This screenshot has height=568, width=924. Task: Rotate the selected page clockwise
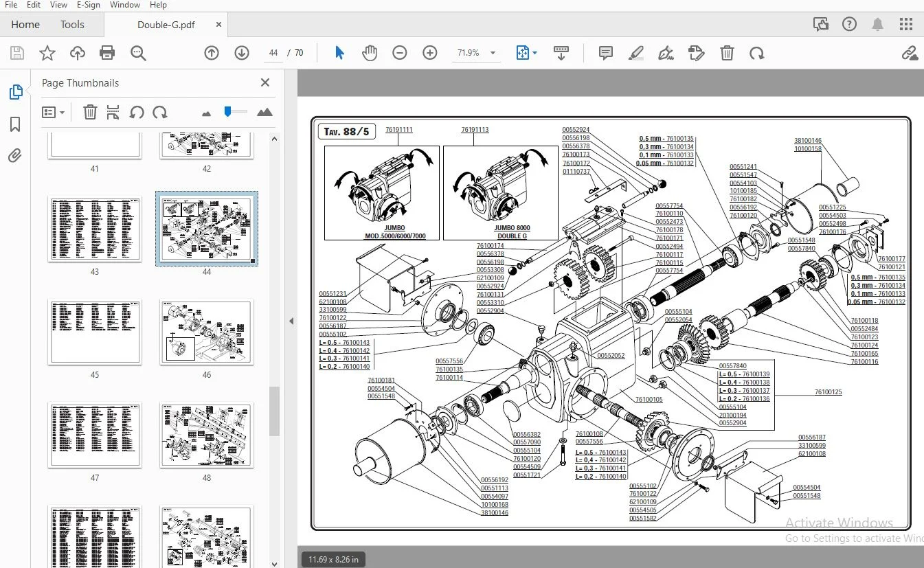[160, 112]
